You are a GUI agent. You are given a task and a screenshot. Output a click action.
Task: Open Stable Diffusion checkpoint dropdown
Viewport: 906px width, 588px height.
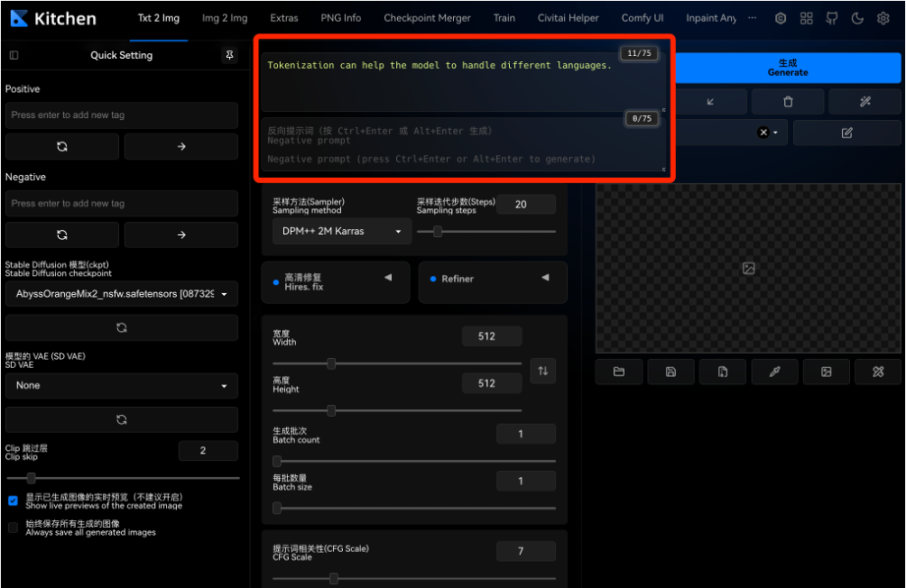[x=121, y=294]
